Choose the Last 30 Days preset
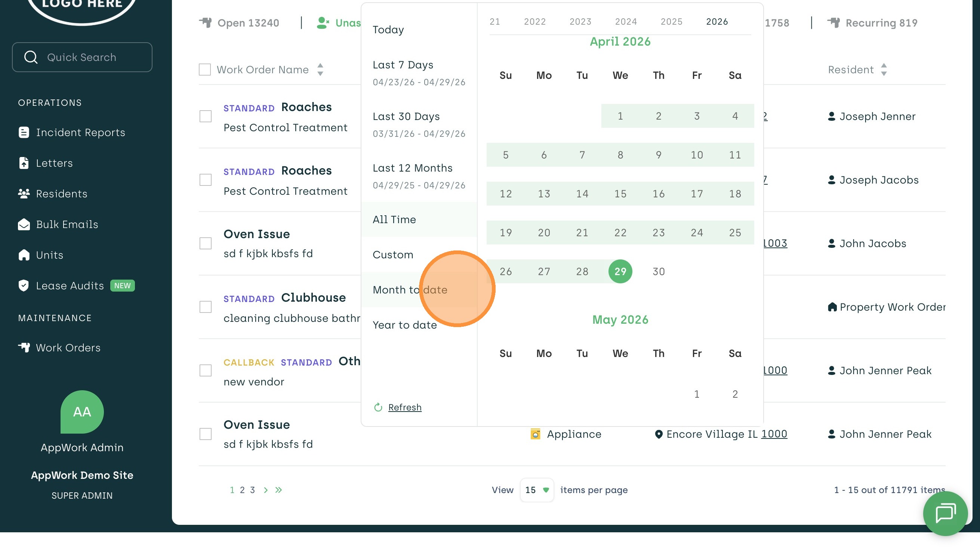The height and width of the screenshot is (548, 980). pos(406,117)
